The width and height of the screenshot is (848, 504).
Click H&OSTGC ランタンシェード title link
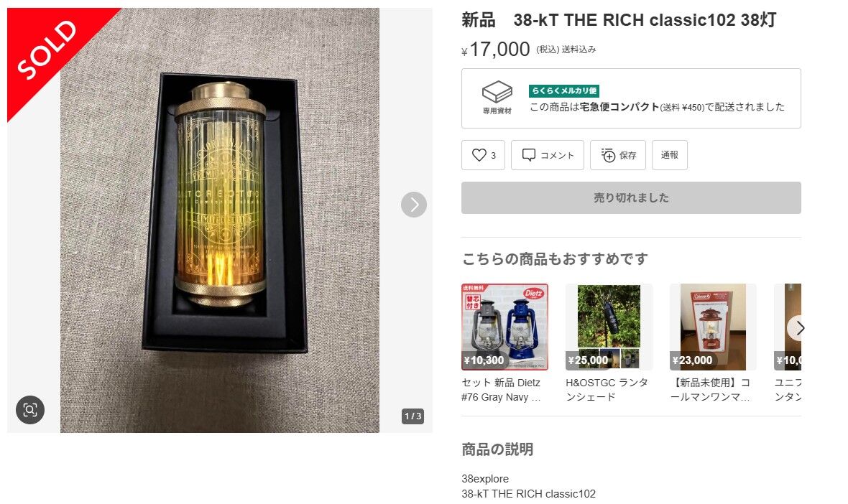(607, 389)
